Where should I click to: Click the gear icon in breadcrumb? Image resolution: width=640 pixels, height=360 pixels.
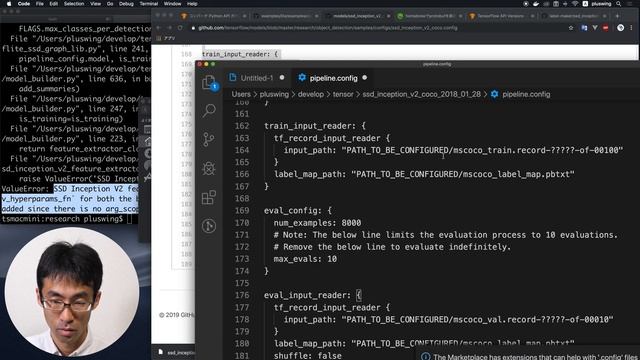[494, 94]
